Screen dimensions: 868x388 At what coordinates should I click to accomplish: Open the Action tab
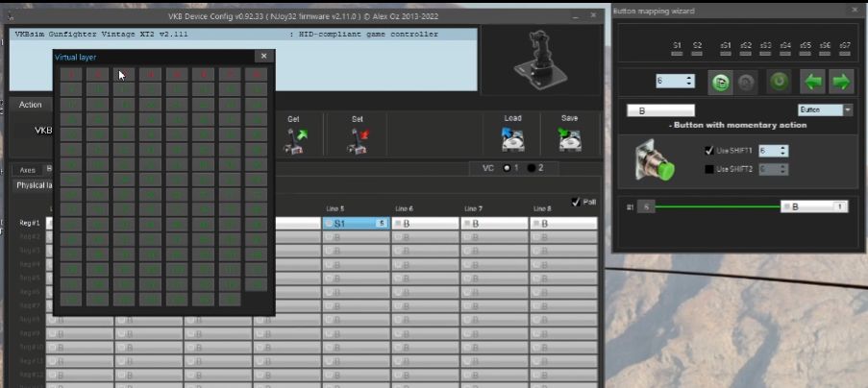coord(31,105)
